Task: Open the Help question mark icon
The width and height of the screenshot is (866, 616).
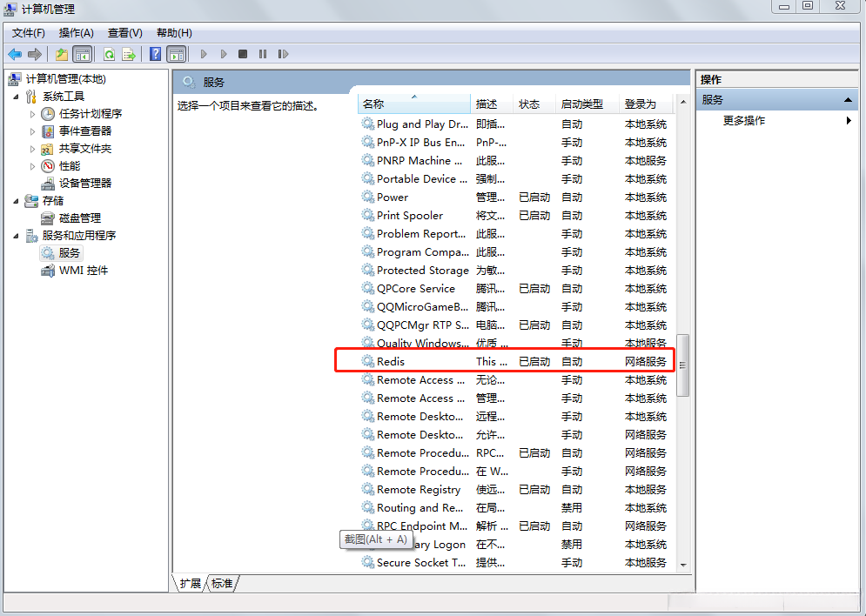Action: click(156, 54)
